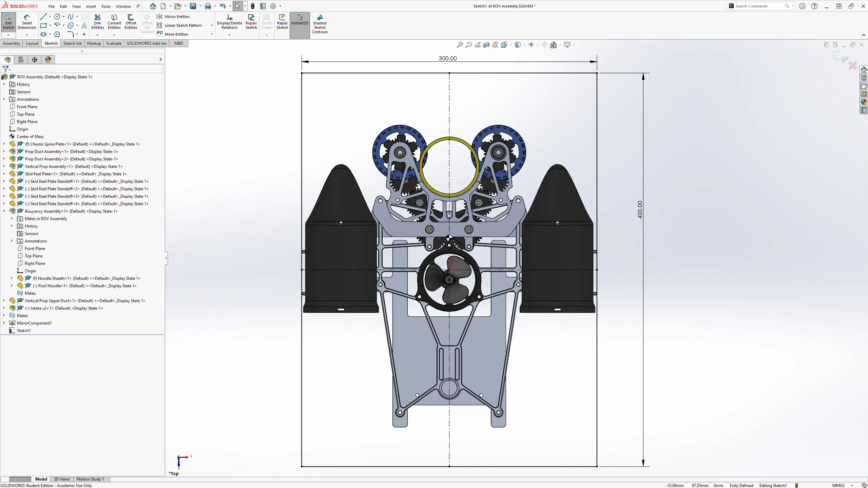Open Linear Sketch Pattern dropdown arrow
This screenshot has width=868, height=488.
[212, 25]
